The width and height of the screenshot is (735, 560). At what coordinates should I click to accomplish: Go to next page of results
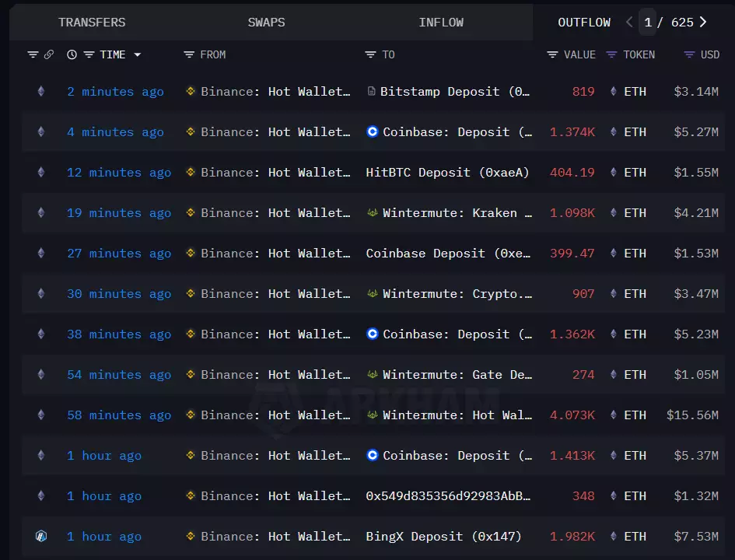tap(703, 22)
